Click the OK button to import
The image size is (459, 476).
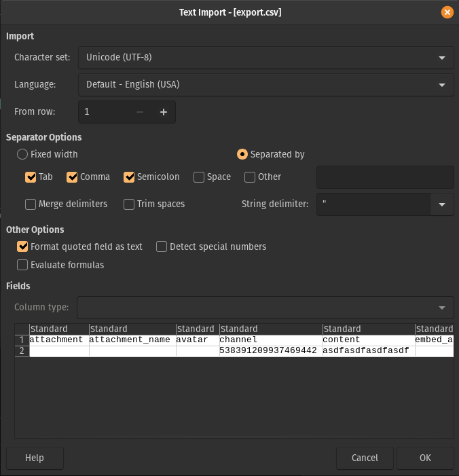(425, 458)
